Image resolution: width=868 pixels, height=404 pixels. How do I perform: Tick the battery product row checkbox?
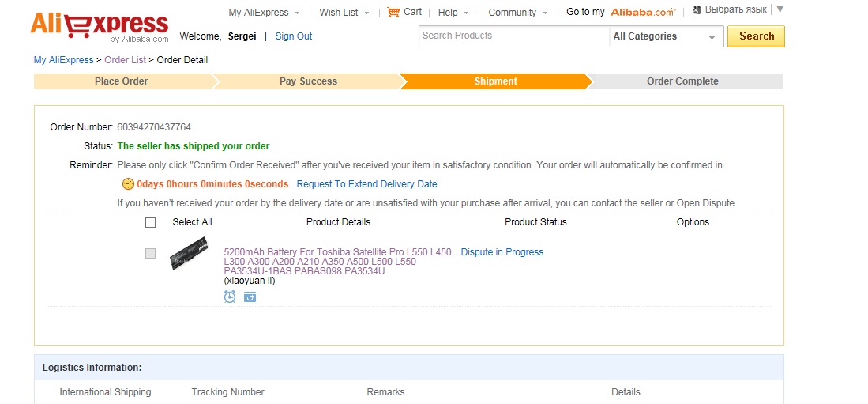click(150, 253)
